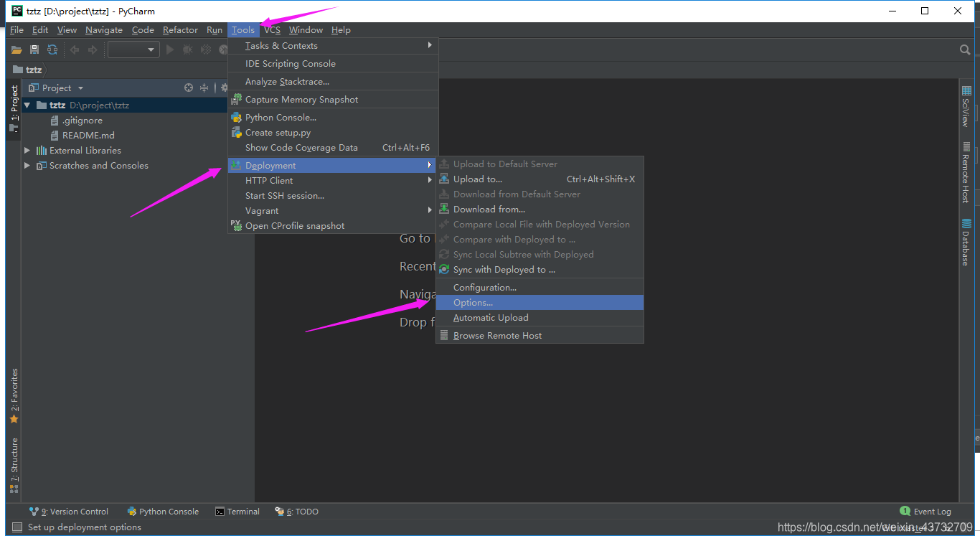Select Configuration... in Deployment submenu
This screenshot has height=541, width=980.
(x=540, y=287)
